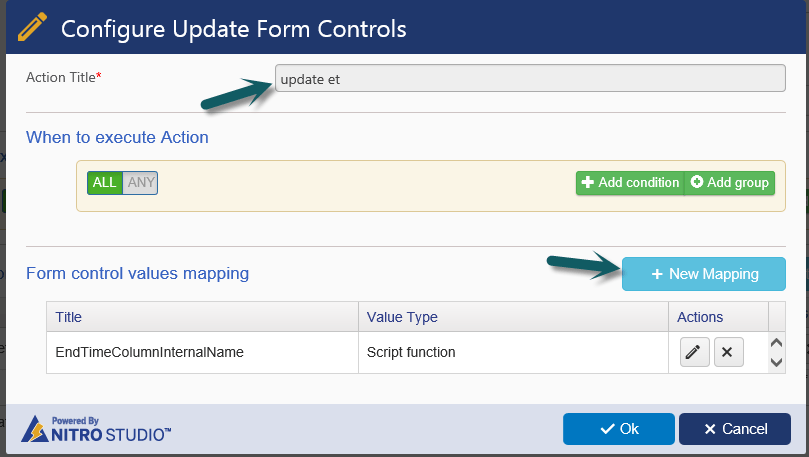Click the mapping table's up chevron
This screenshot has width=809, height=457.
click(776, 343)
